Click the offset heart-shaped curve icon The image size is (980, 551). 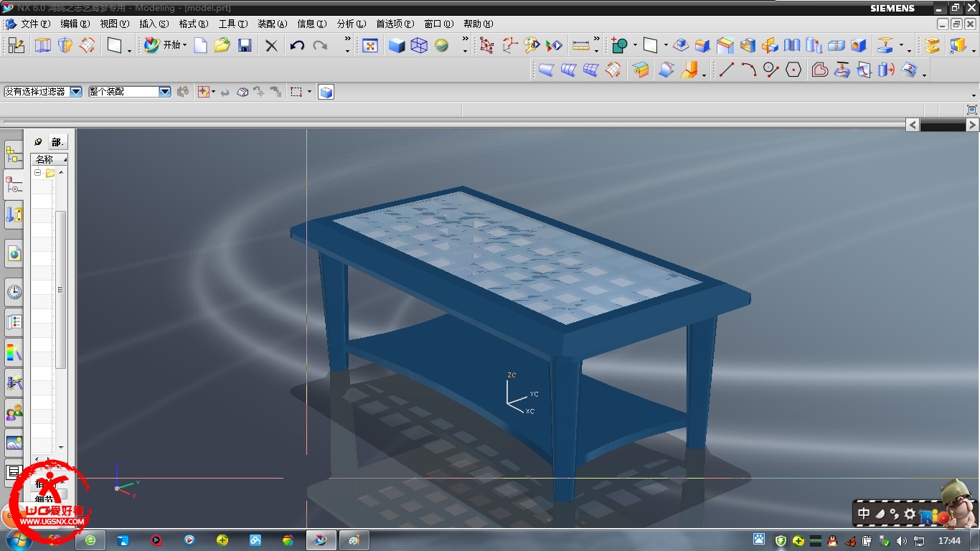pos(820,70)
